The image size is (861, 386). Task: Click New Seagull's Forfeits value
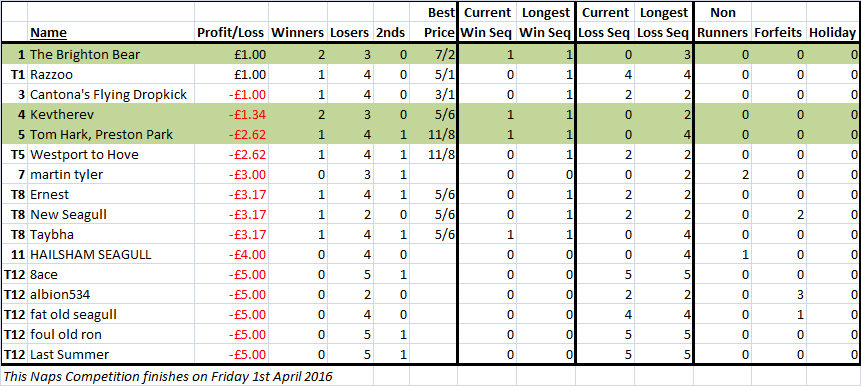pyautogui.click(x=779, y=215)
